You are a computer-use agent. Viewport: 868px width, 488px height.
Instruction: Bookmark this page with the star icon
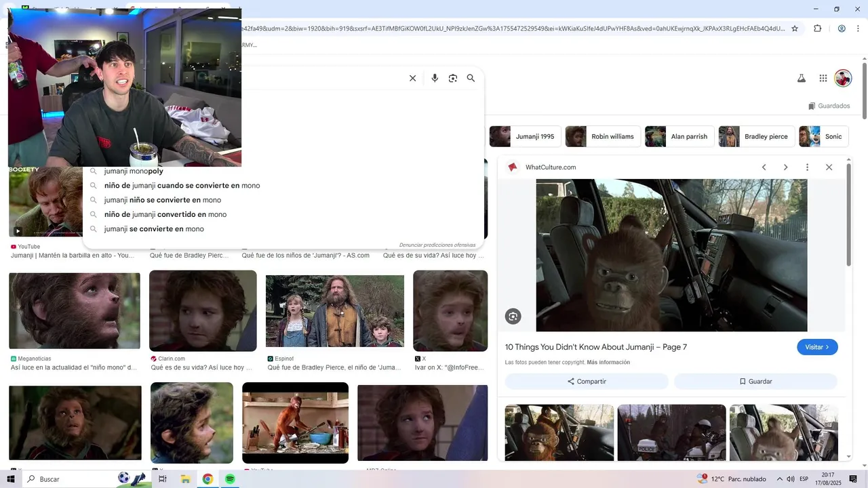coord(795,28)
